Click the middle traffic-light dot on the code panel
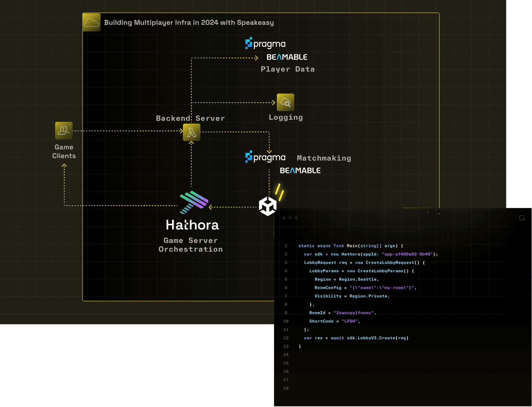The height and width of the screenshot is (407, 532). click(290, 218)
